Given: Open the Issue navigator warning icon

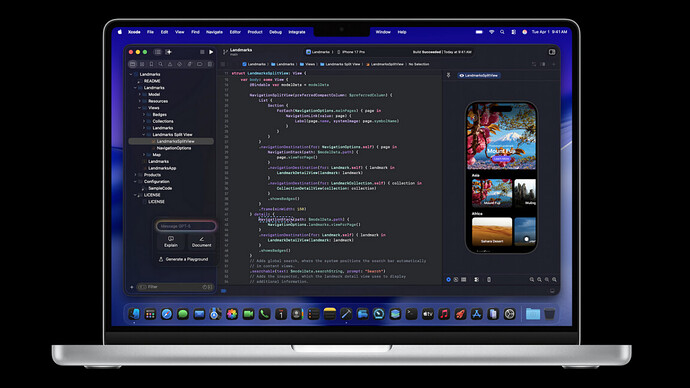Looking at the screenshot, I should point(170,64).
